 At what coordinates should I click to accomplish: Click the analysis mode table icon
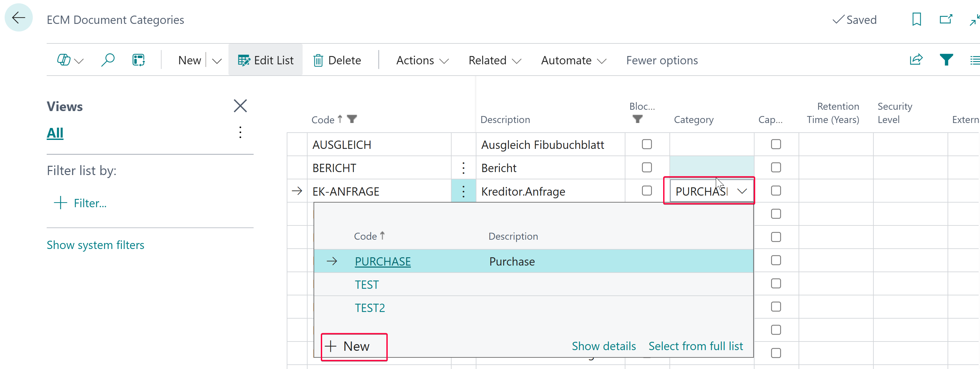click(138, 60)
